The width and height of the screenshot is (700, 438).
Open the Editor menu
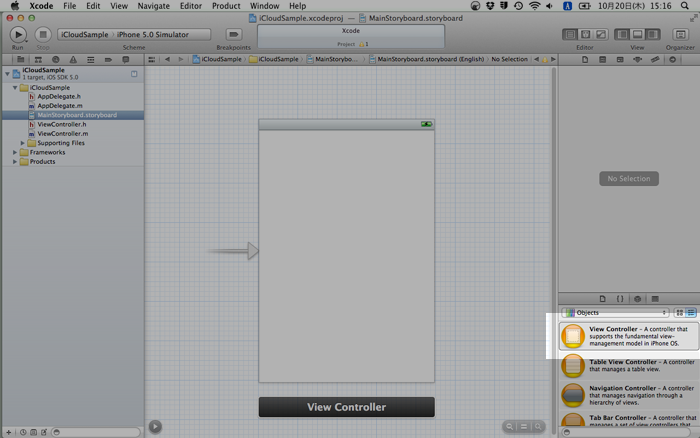(191, 6)
